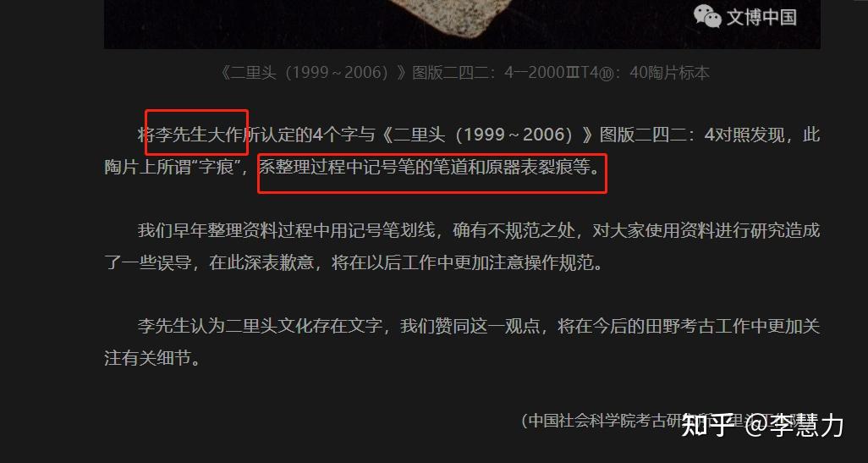Open the pottery shard photo at top
Screen dimensions: 868x463
(x=462, y=24)
